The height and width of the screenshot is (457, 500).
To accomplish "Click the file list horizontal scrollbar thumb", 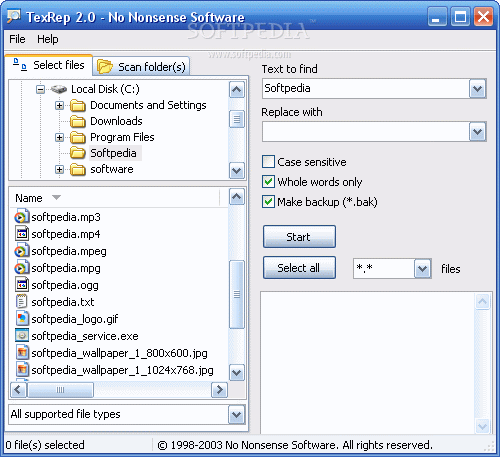I will click(x=60, y=390).
